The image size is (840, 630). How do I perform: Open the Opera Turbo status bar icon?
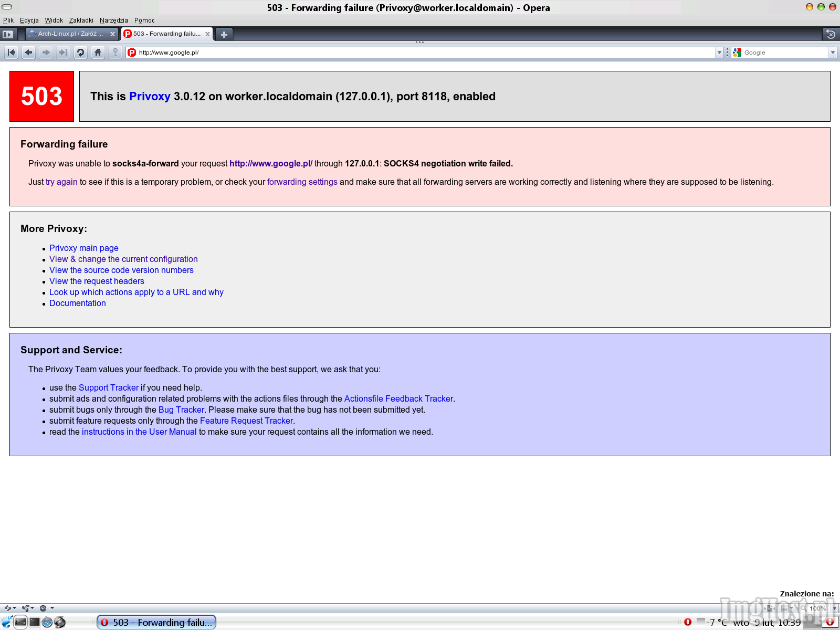(x=43, y=608)
